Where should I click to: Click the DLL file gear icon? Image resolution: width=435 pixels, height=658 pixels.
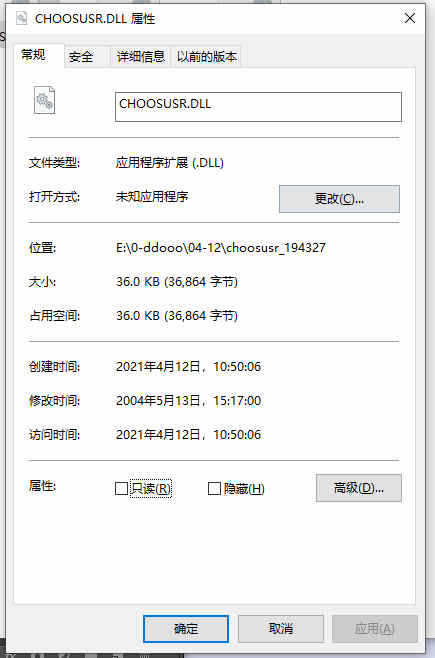point(44,100)
